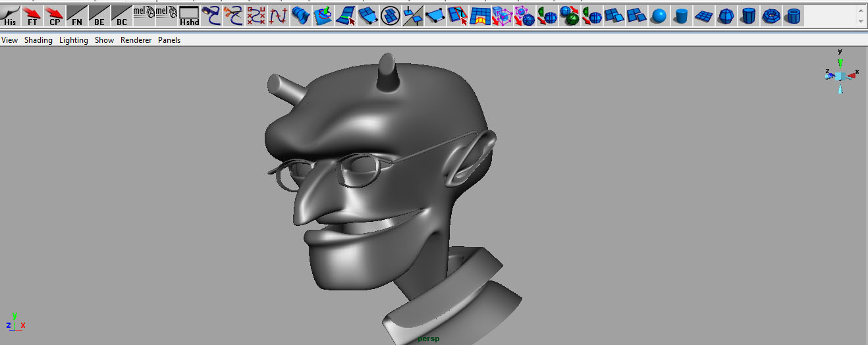Click the Hshd shelf button

(189, 15)
